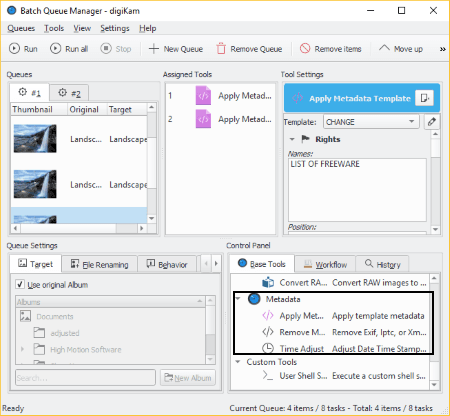
Task: Collapse the Metadata tools category
Action: [x=238, y=298]
